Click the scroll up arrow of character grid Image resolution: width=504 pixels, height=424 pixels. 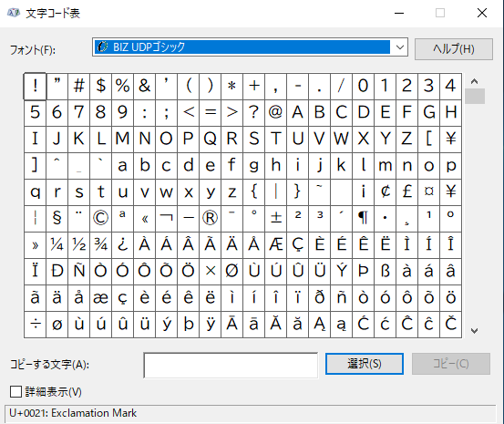pos(475,81)
